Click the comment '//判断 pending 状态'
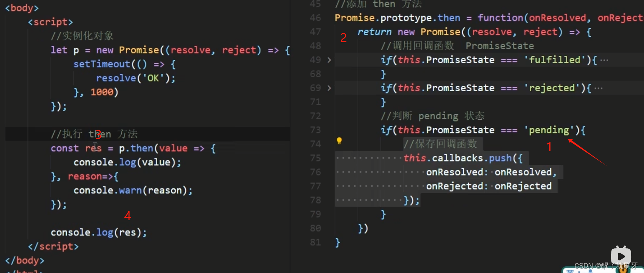 (433, 116)
